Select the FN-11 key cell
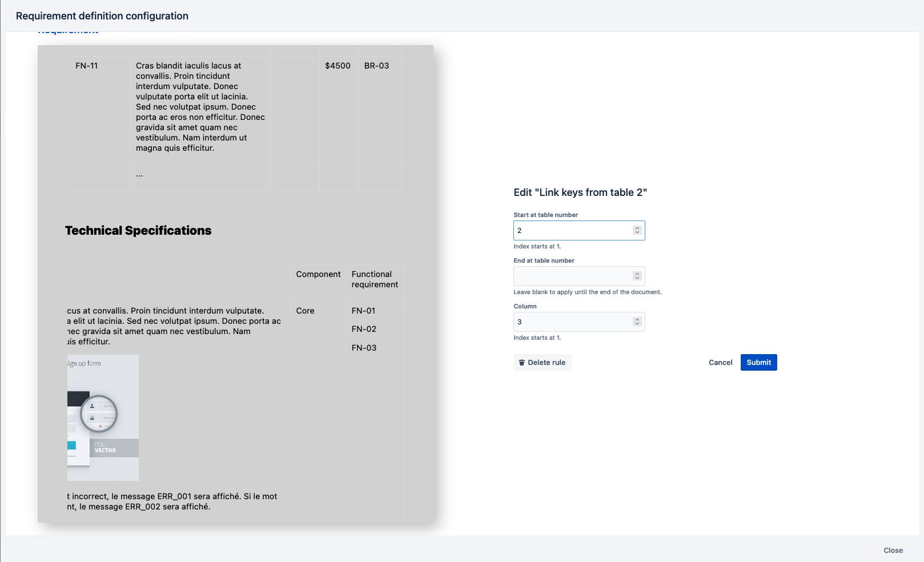 click(87, 66)
